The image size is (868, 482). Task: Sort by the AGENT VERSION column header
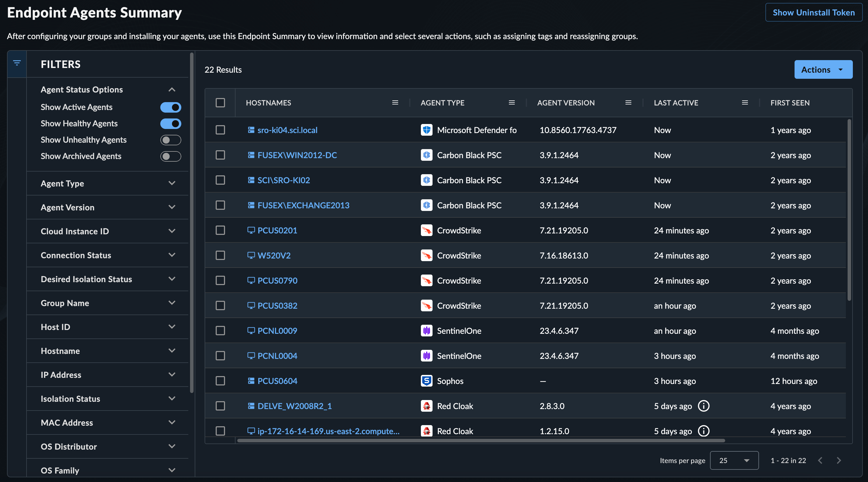point(566,102)
